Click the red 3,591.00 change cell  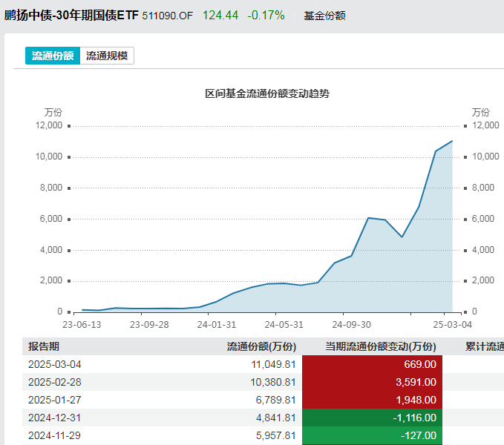coord(373,382)
